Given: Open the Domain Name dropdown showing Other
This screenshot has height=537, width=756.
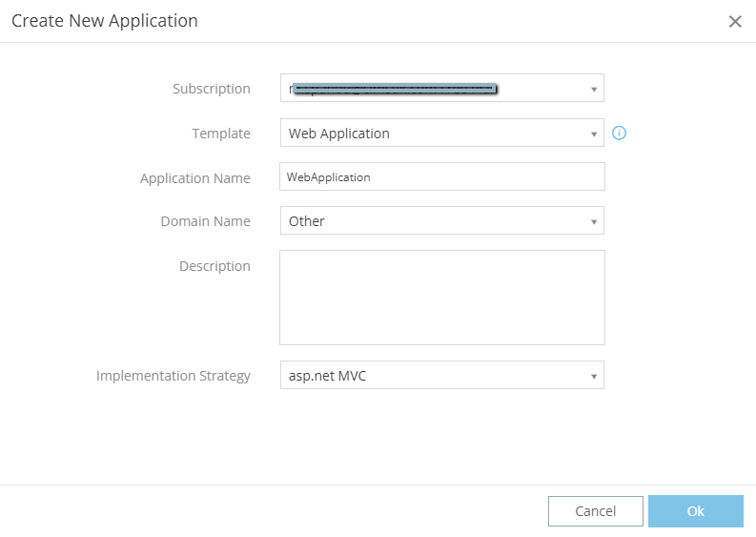Looking at the screenshot, I should (441, 221).
